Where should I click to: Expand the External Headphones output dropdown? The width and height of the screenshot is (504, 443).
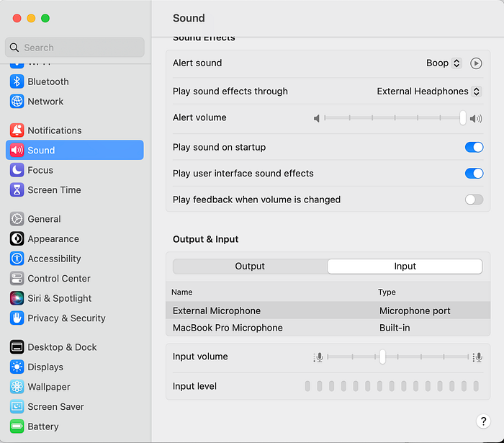click(429, 91)
